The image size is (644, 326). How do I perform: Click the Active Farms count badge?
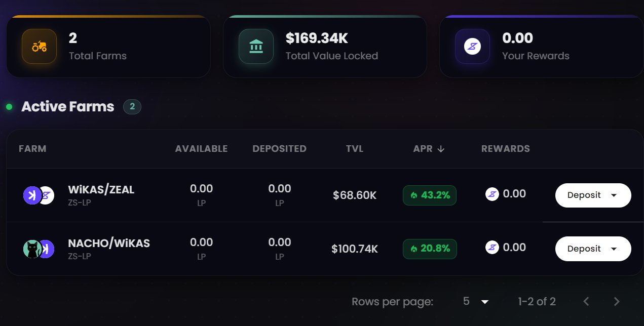[x=132, y=107]
